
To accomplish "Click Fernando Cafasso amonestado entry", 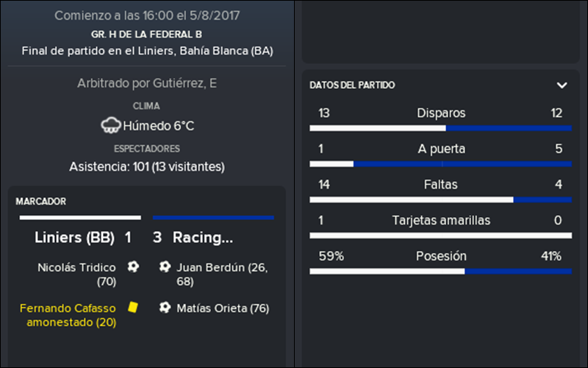I will (68, 315).
